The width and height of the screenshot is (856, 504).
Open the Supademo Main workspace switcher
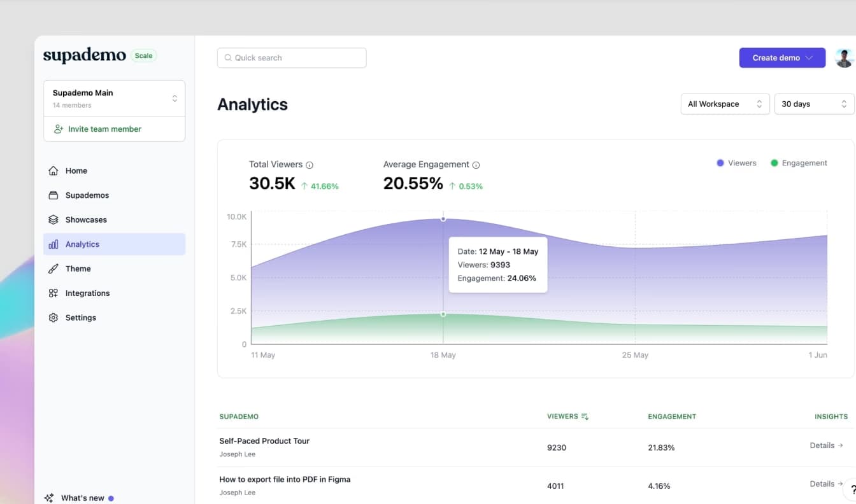[x=113, y=98]
